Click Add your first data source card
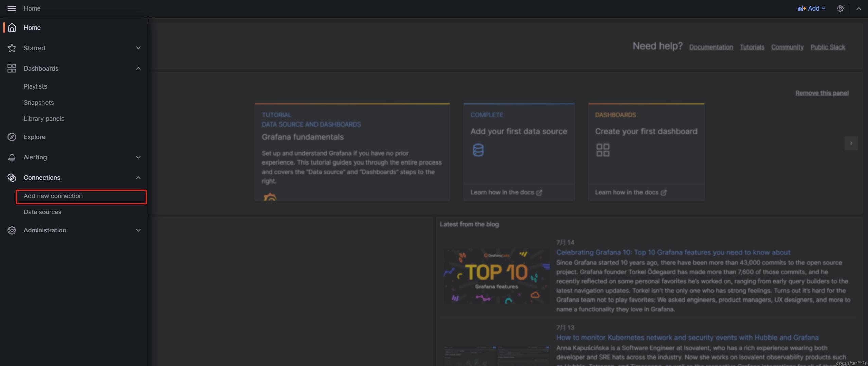Image resolution: width=868 pixels, height=366 pixels. tap(519, 152)
